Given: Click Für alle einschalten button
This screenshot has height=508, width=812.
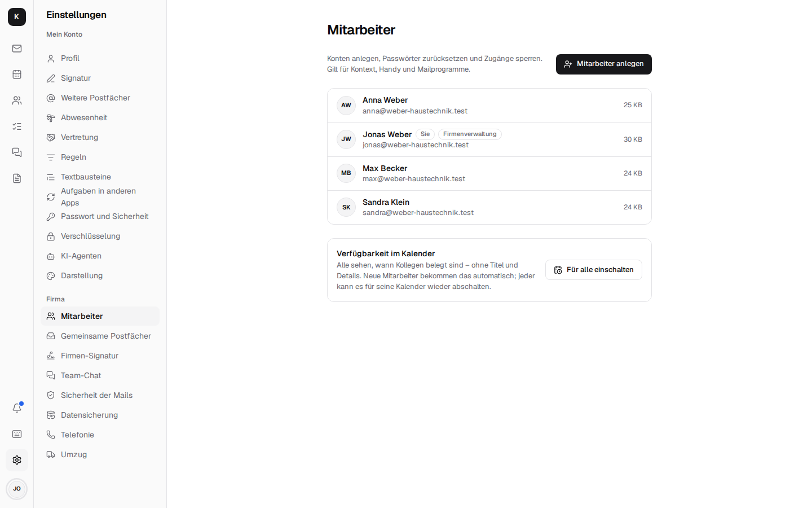Looking at the screenshot, I should (x=594, y=270).
